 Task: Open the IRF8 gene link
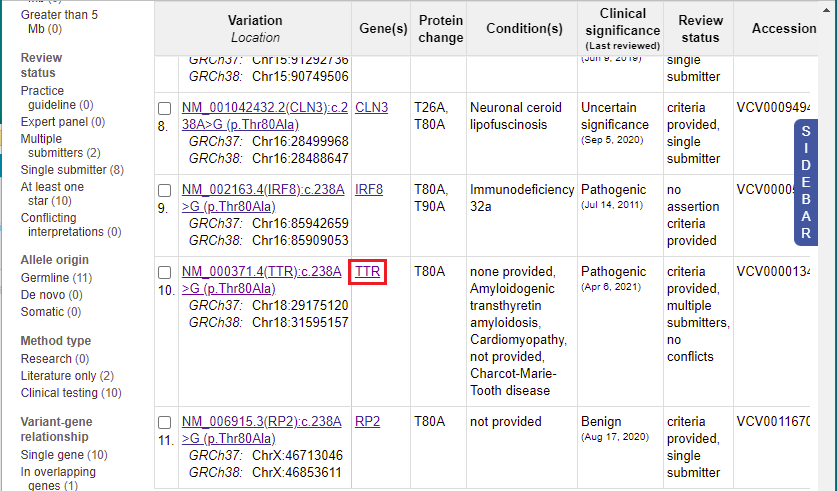(369, 189)
